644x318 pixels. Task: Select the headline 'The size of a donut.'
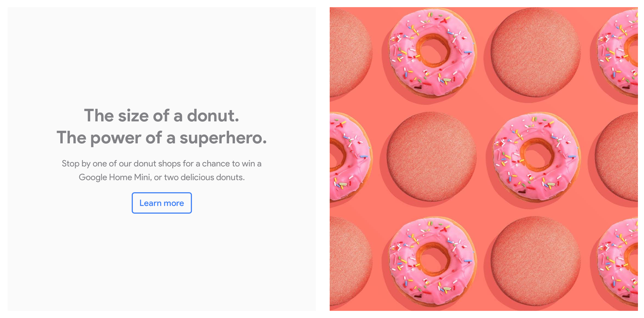162,115
